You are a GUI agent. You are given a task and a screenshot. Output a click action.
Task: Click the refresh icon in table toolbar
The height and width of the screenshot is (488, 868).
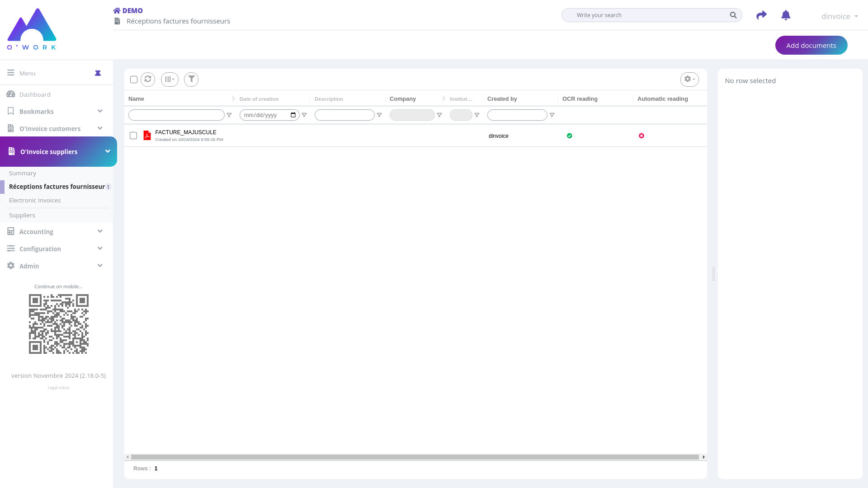coord(148,79)
